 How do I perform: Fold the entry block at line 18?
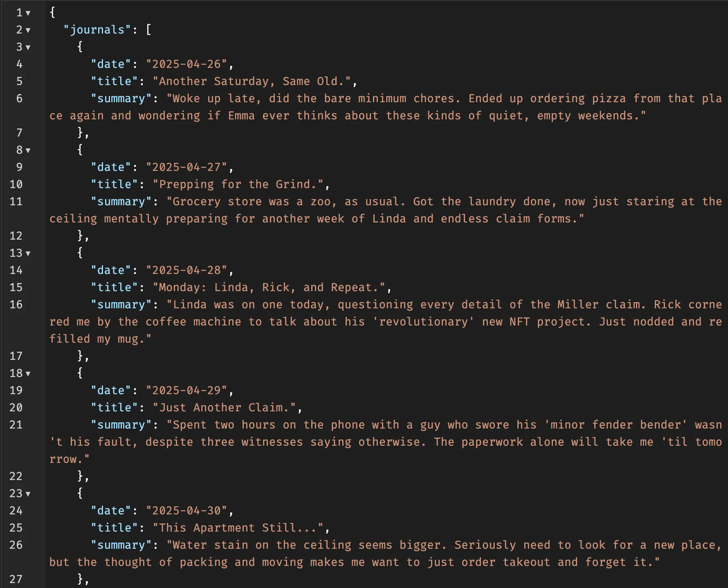pos(28,374)
